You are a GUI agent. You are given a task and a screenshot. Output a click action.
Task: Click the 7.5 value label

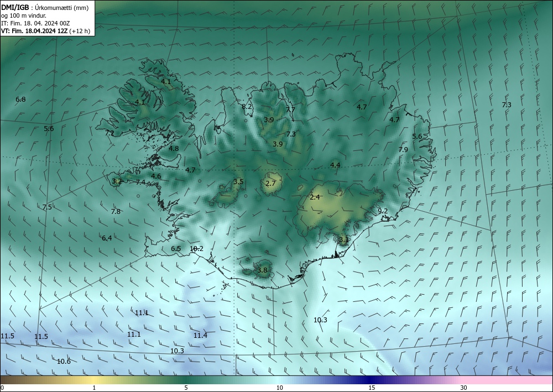[47, 207]
